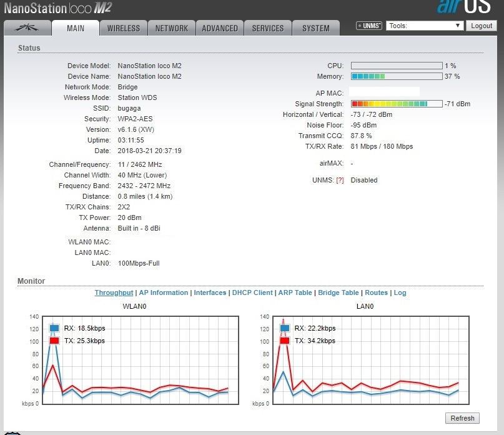Click the UNMS badge icon
The width and height of the screenshot is (504, 435).
pyautogui.click(x=369, y=26)
